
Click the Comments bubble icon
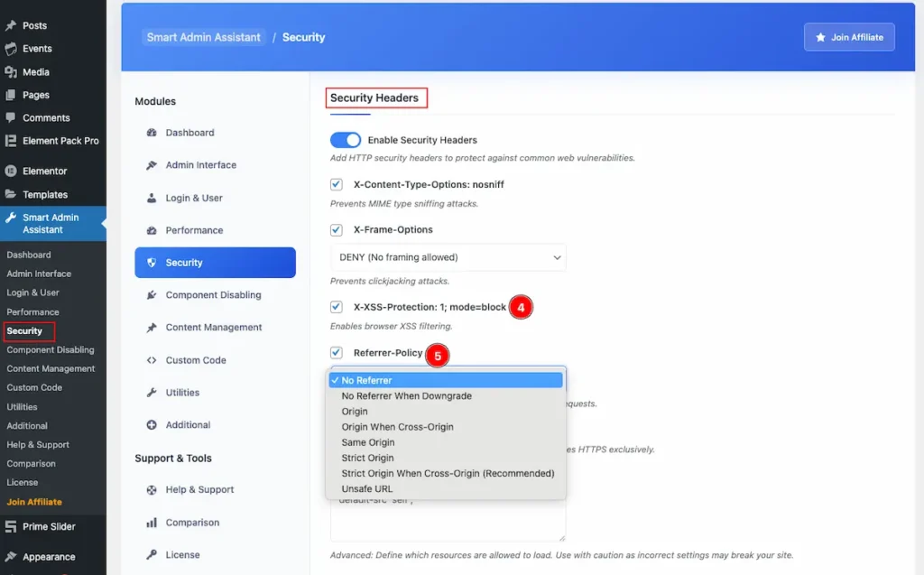point(11,117)
